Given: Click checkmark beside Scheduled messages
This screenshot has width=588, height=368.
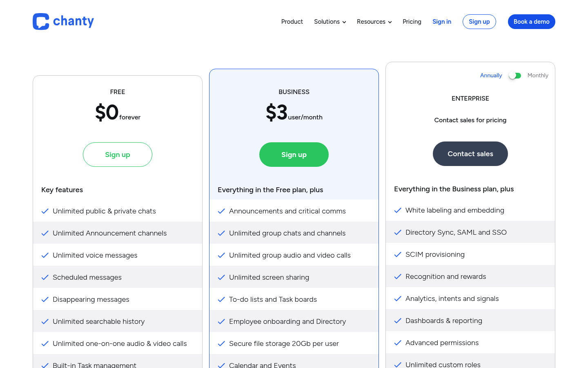Looking at the screenshot, I should pyautogui.click(x=45, y=277).
